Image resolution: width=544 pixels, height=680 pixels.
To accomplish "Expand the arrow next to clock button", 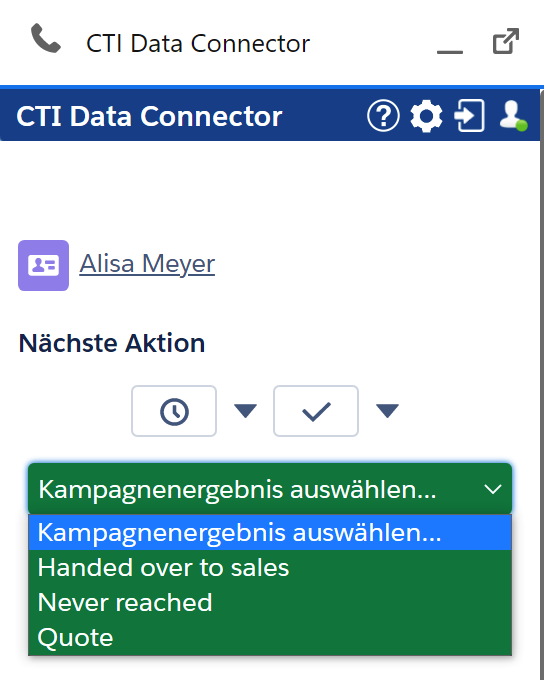I will (x=246, y=411).
